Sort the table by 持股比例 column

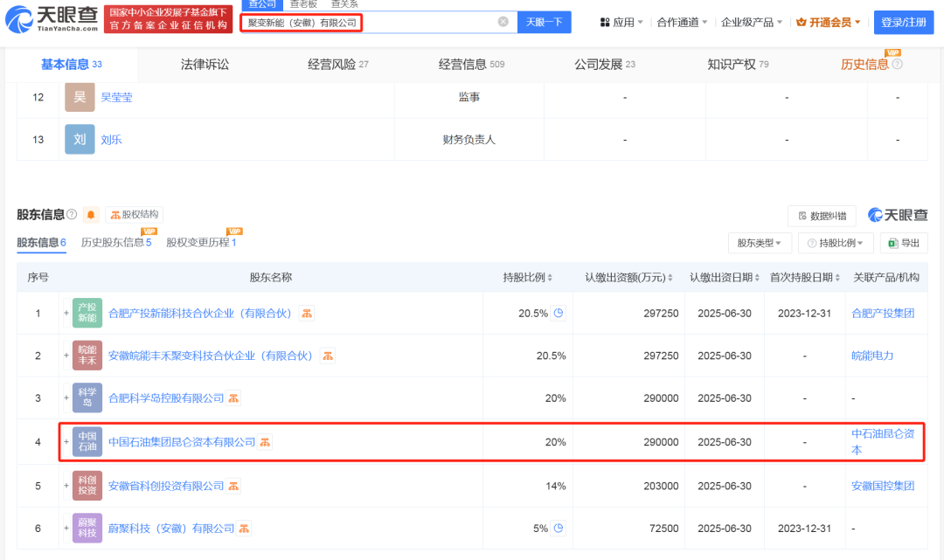click(x=528, y=278)
